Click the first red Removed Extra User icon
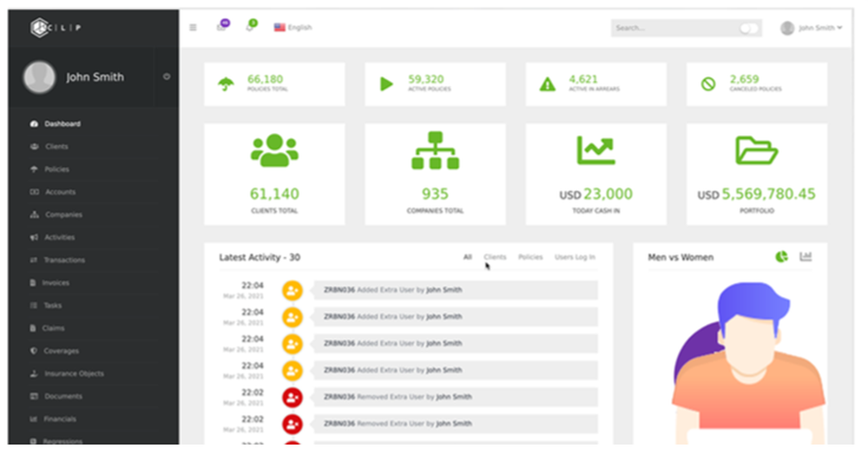 [x=293, y=397]
